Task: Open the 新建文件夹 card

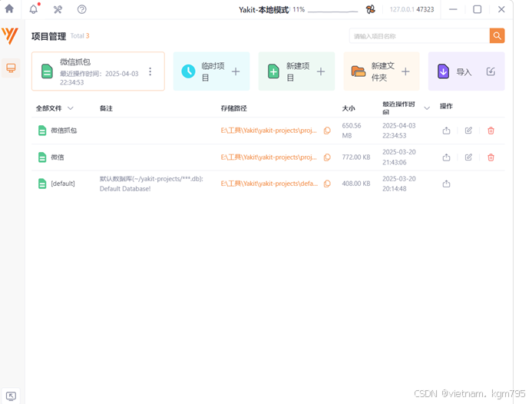Action: pyautogui.click(x=382, y=71)
